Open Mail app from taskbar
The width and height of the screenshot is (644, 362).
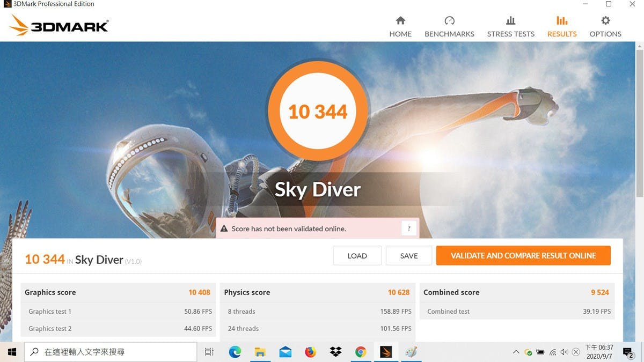pos(286,352)
